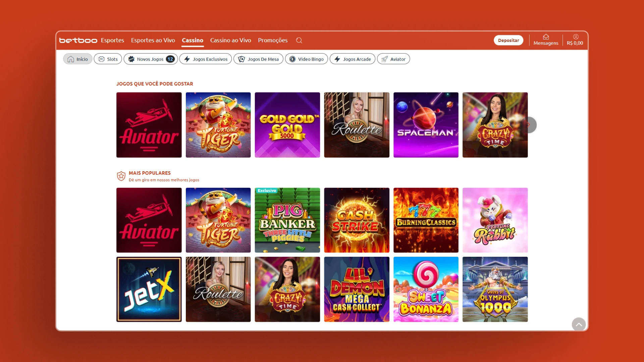Viewport: 644px width, 362px height.
Task: Open the user account balance icon
Action: click(576, 37)
